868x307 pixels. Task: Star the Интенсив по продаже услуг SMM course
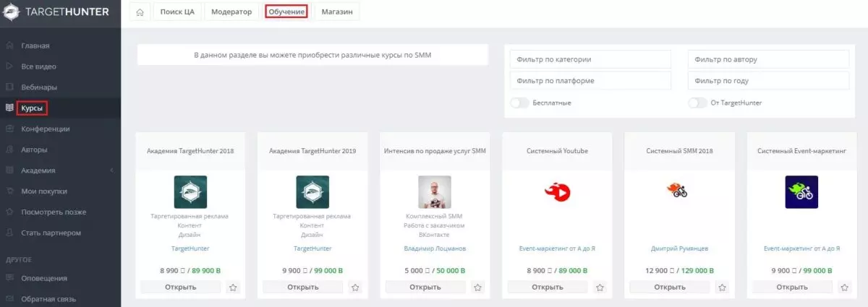point(477,287)
